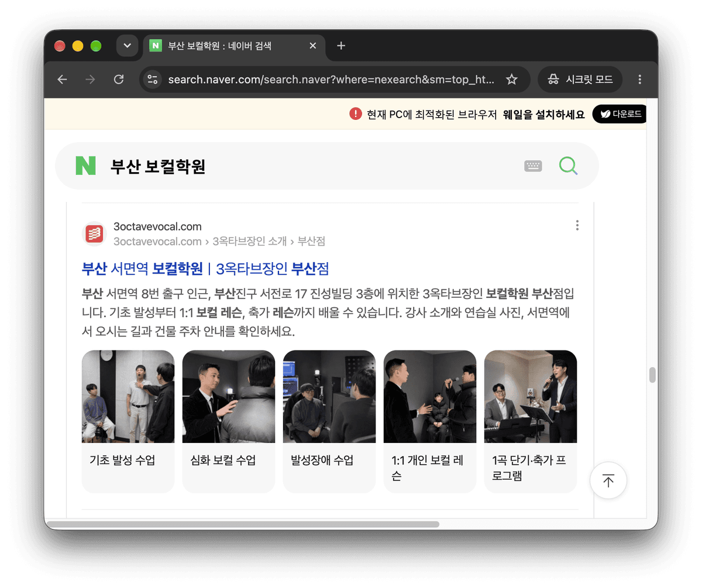Open a new tab with plus button
The height and width of the screenshot is (588, 702).
click(x=342, y=46)
